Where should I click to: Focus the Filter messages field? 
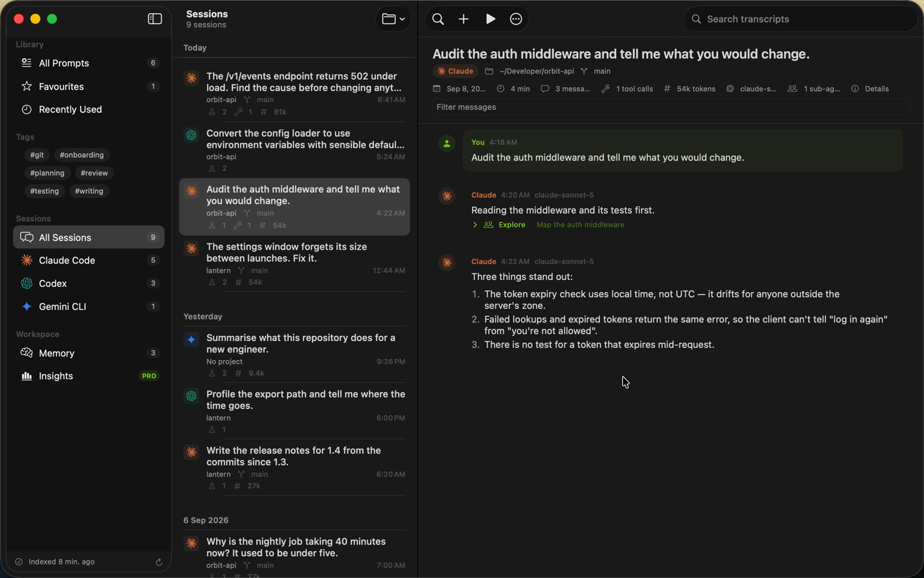coord(671,107)
